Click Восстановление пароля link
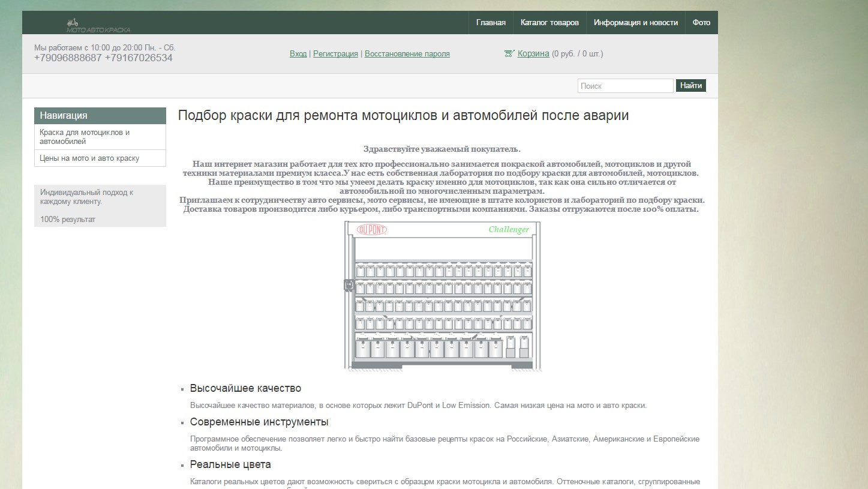This screenshot has height=489, width=868. coord(407,54)
